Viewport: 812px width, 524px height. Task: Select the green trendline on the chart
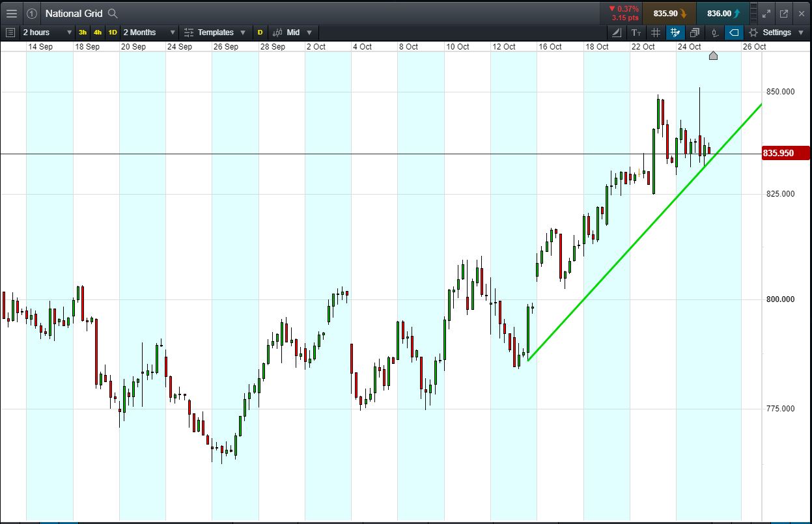coord(645,231)
